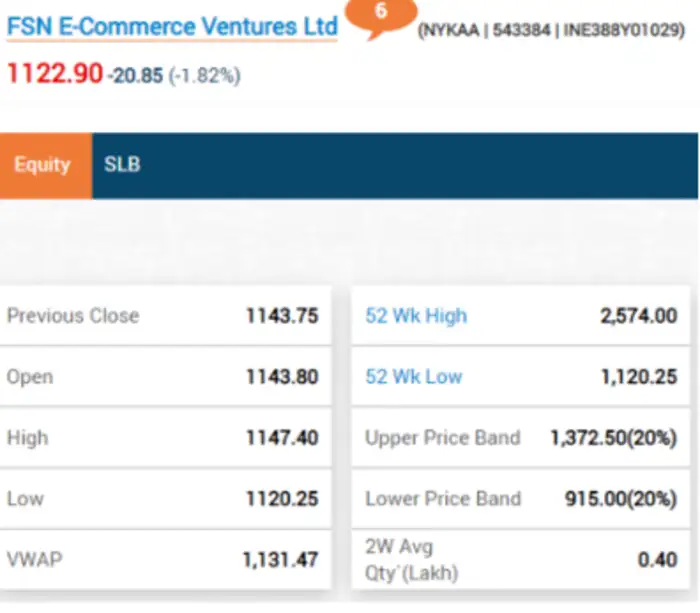Select the upper band value 1,372.50(20%)
The image size is (700, 613).
613,438
